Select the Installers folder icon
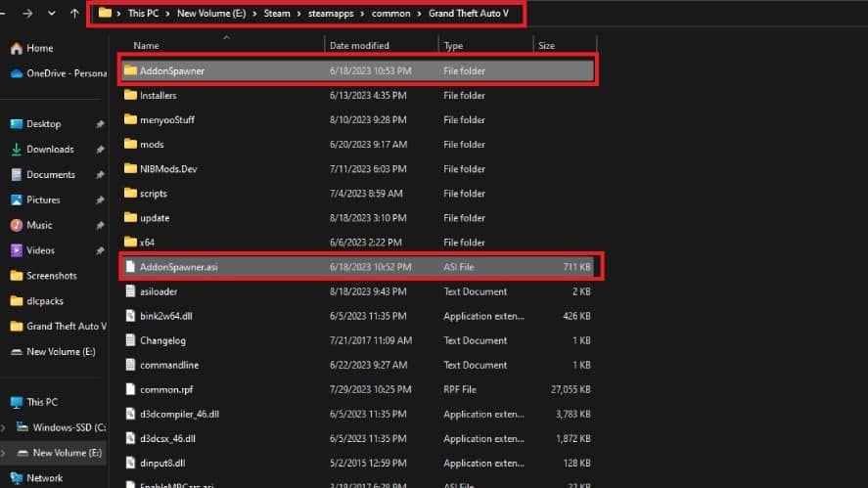 tap(130, 95)
